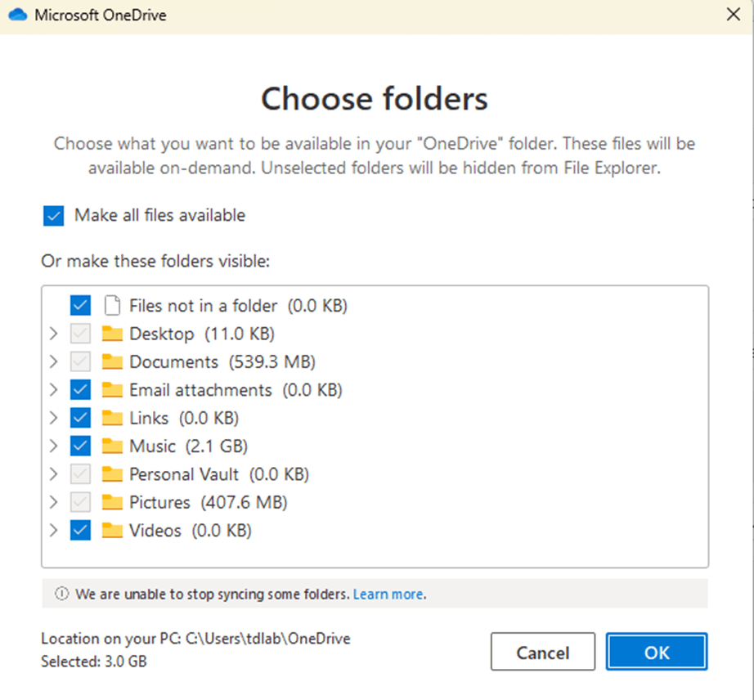Toggle the Links folder checkbox

pyautogui.click(x=80, y=418)
